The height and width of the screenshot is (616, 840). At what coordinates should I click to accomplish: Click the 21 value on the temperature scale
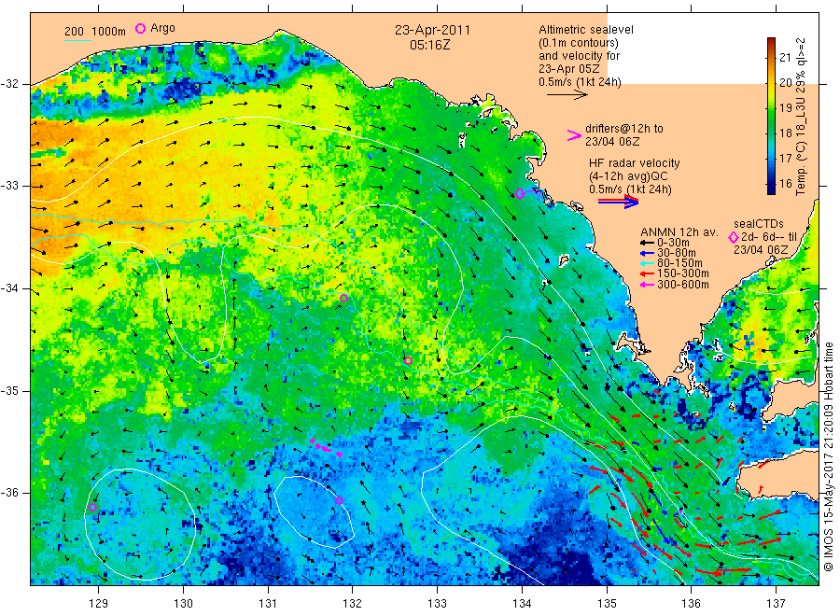click(785, 57)
